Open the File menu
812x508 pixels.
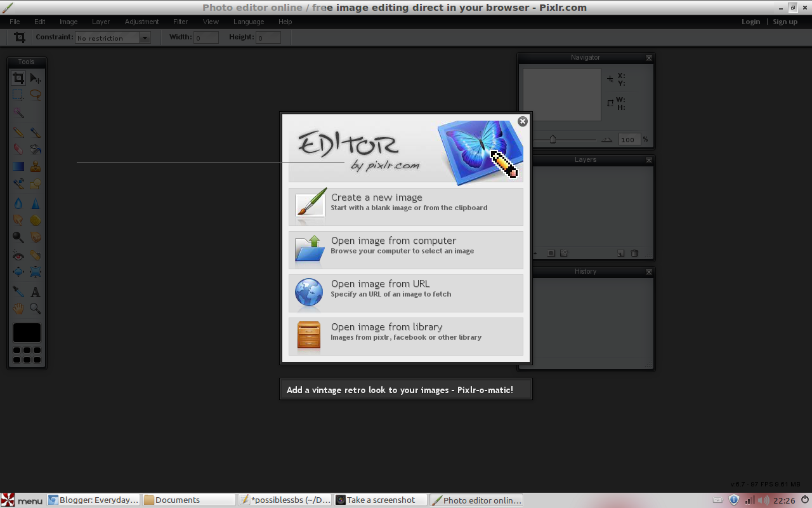[x=15, y=22]
